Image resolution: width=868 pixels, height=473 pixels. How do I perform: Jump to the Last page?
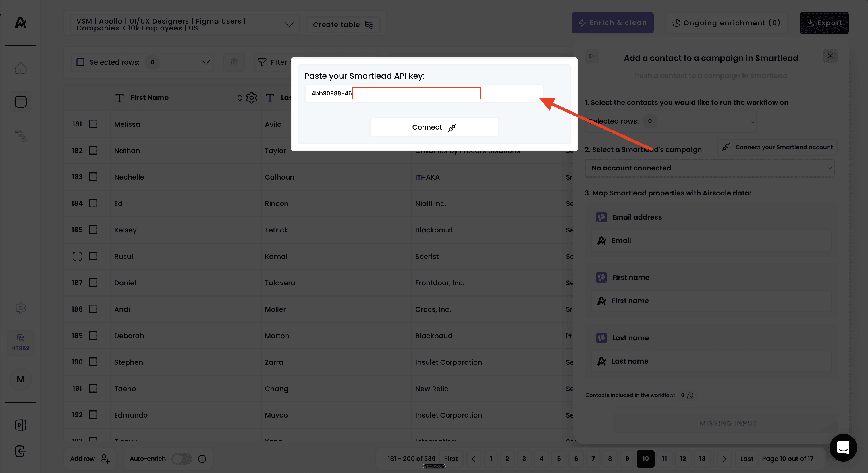[x=746, y=459]
